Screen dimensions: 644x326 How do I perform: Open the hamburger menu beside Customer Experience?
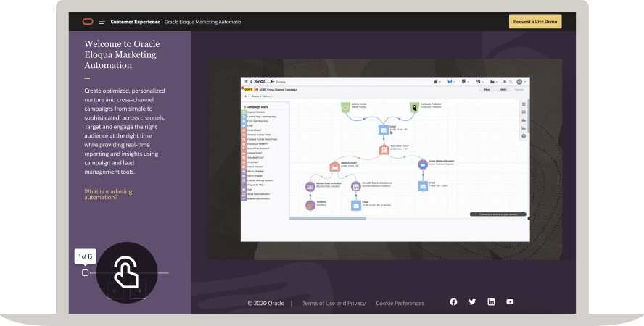coord(102,22)
